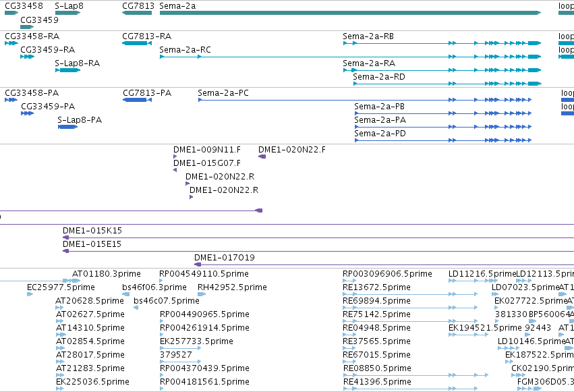The height and width of the screenshot is (392, 574).
Task: Select transcript CG7813-RA
Action: click(137, 43)
